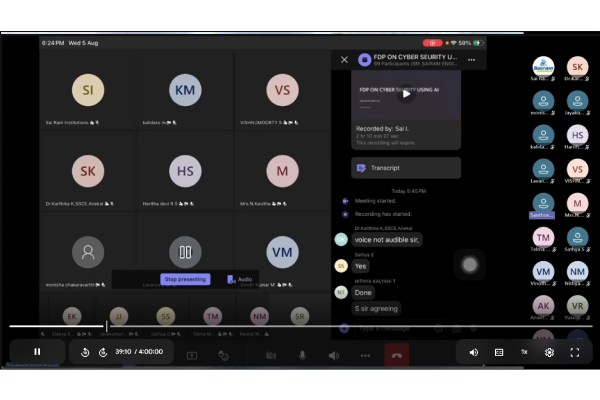Click HS avatar in right participant strip
The image size is (600, 400).
[577, 135]
